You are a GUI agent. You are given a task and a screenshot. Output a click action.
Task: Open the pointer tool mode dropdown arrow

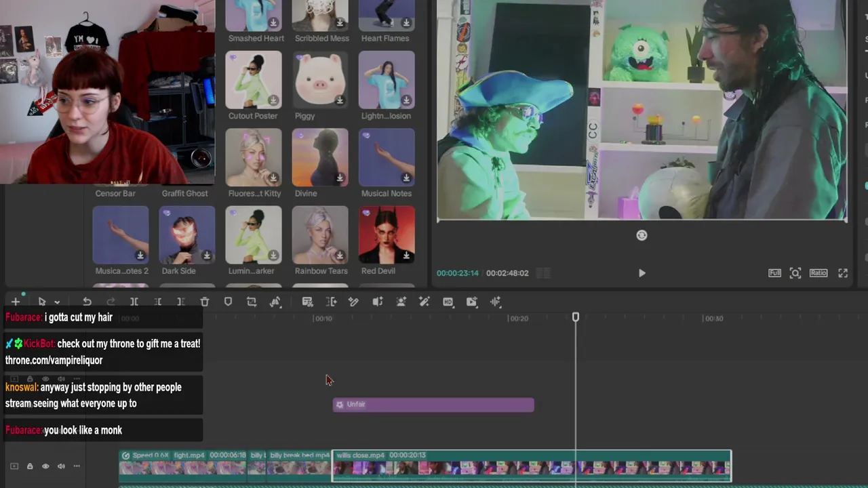coord(57,302)
